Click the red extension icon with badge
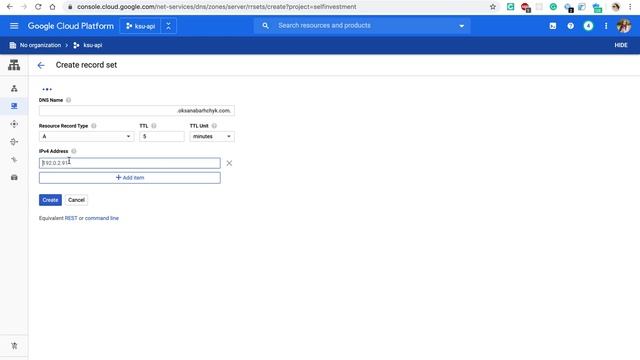640x360 pixels. coord(525,7)
